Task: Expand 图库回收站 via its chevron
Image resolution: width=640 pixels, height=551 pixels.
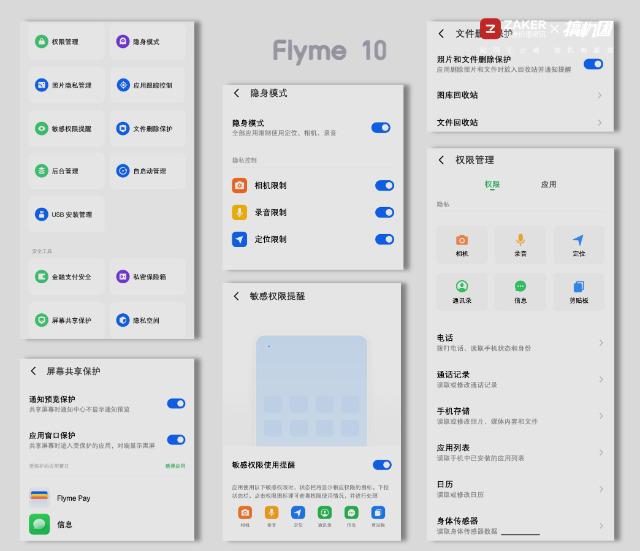Action: point(600,95)
